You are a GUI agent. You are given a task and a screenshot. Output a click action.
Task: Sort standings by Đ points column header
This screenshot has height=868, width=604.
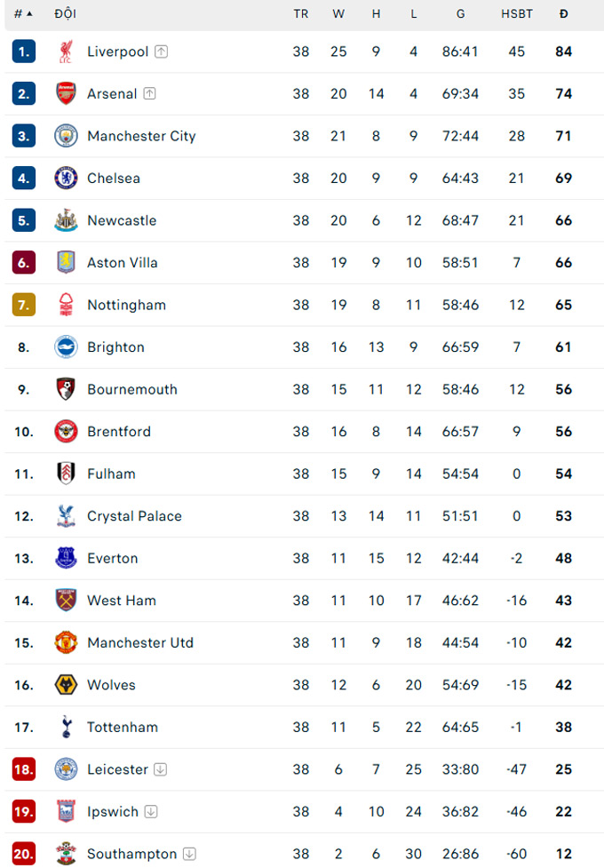click(x=564, y=14)
